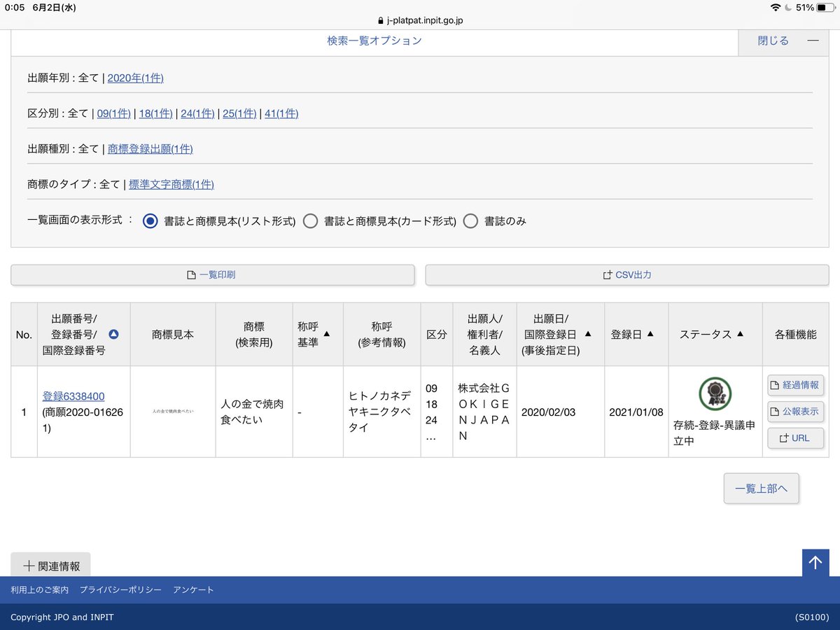Filter by class 41(1件)
This screenshot has height=630, width=840.
click(281, 113)
